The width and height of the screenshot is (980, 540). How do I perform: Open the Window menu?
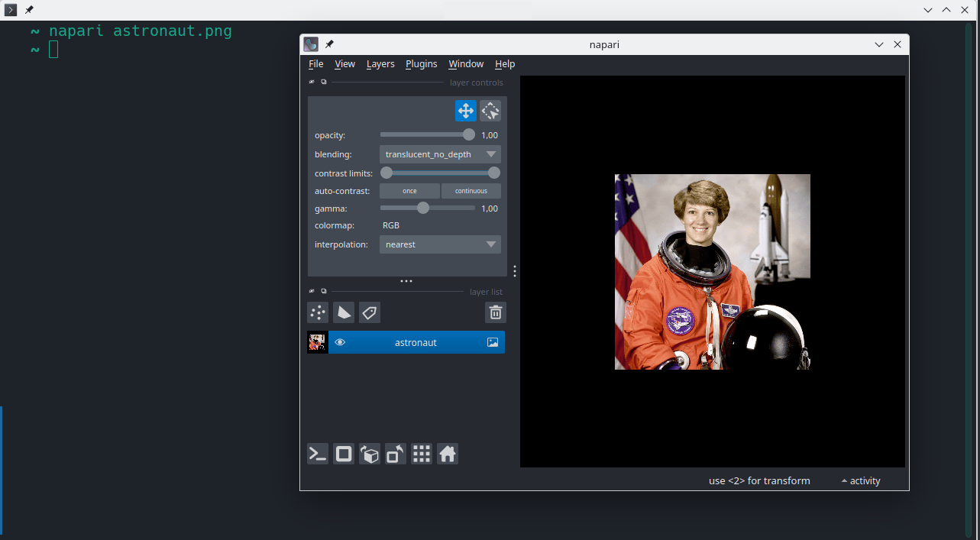click(466, 63)
